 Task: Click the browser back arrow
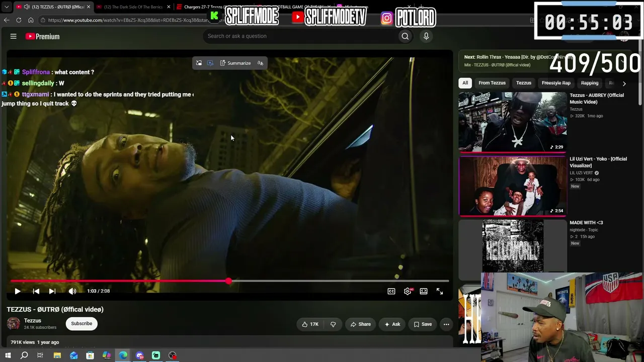pos(7,20)
